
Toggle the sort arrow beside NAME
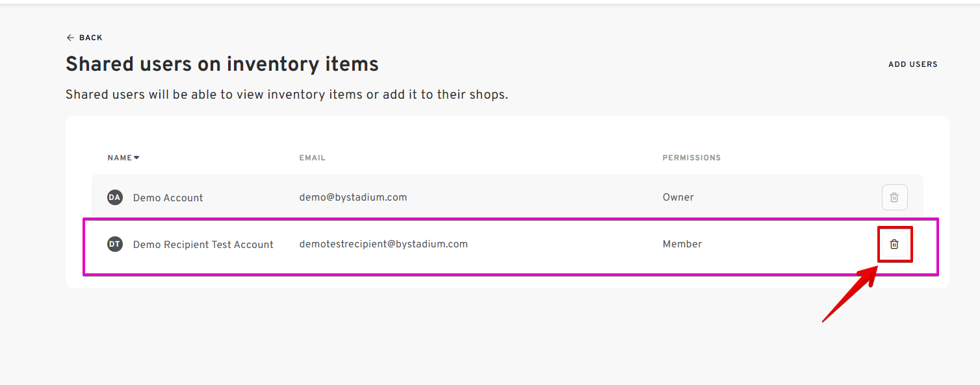click(x=136, y=158)
